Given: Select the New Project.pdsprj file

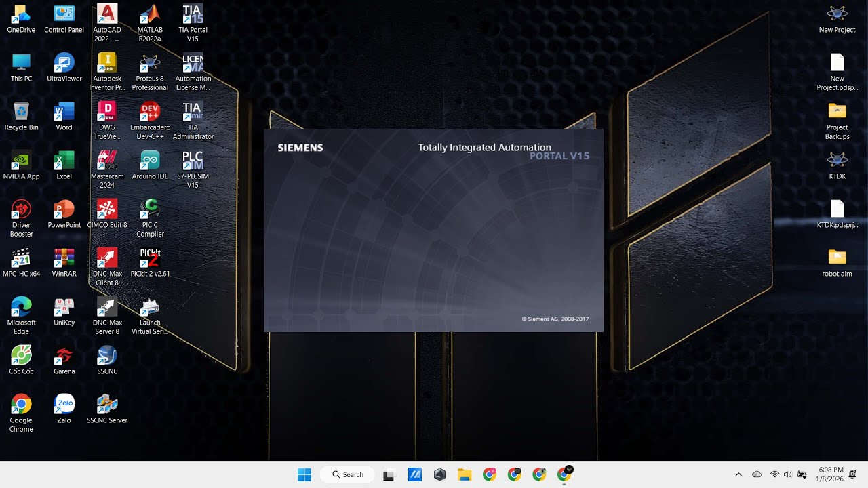Looking at the screenshot, I should click(x=837, y=72).
